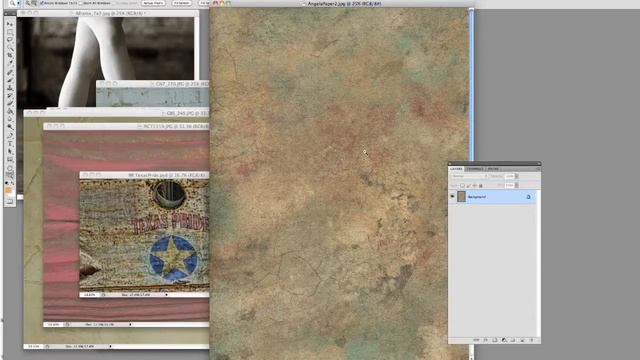The height and width of the screenshot is (360, 640).
Task: Create new adjustment layer icon
Action: pyautogui.click(x=504, y=340)
